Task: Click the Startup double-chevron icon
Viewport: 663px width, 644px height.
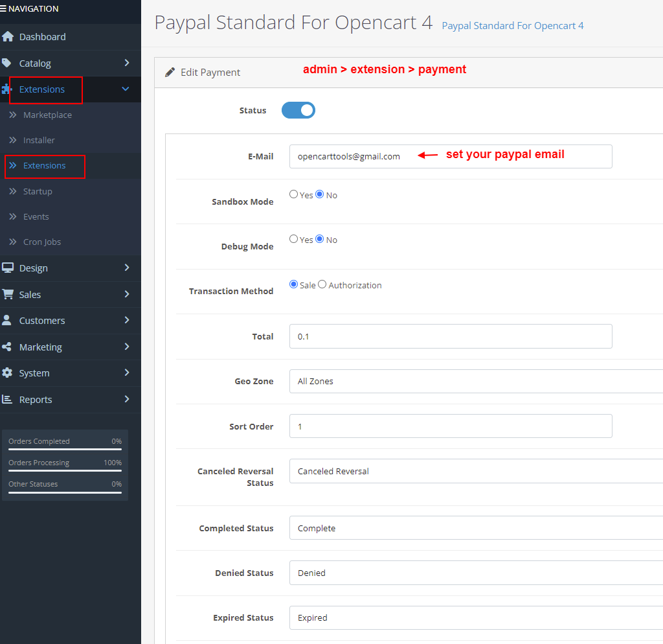Action: coord(13,191)
